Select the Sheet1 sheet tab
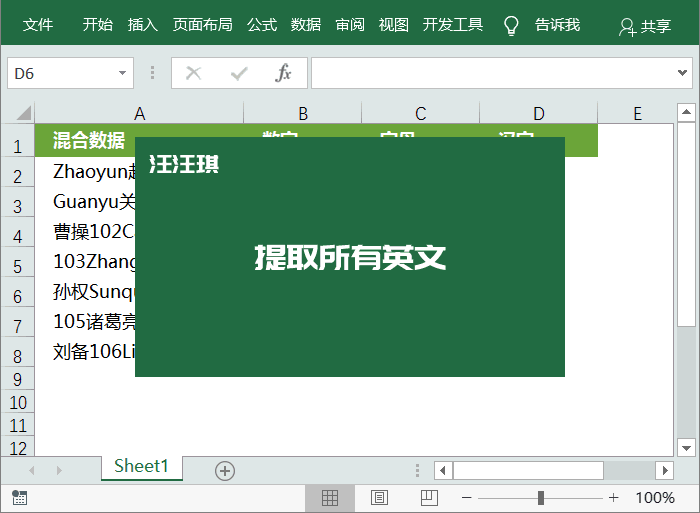Image resolution: width=700 pixels, height=513 pixels. [142, 467]
